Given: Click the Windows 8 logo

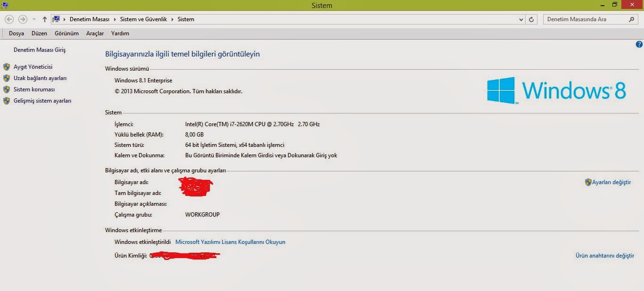Looking at the screenshot, I should [556, 90].
